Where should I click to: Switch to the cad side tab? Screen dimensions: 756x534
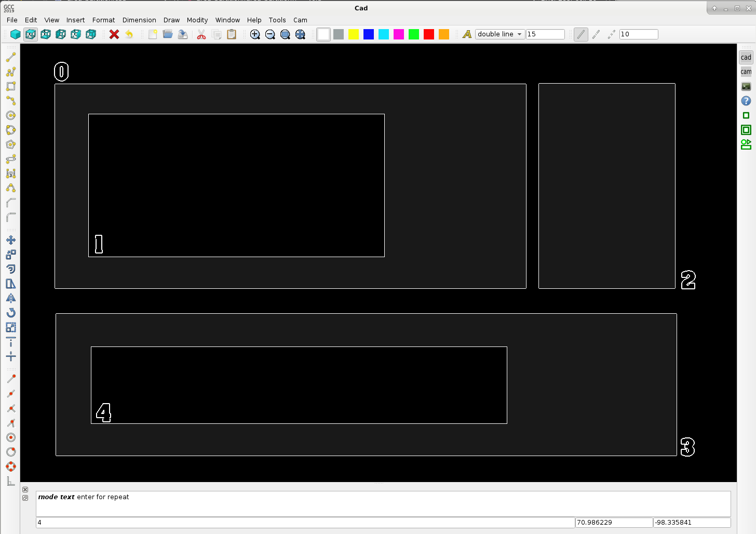(x=746, y=57)
